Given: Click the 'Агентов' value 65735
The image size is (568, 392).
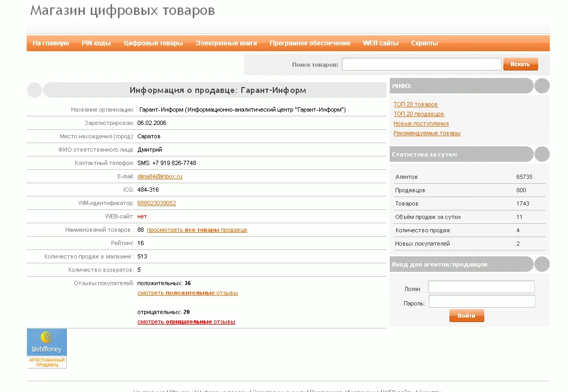Looking at the screenshot, I should tap(524, 177).
